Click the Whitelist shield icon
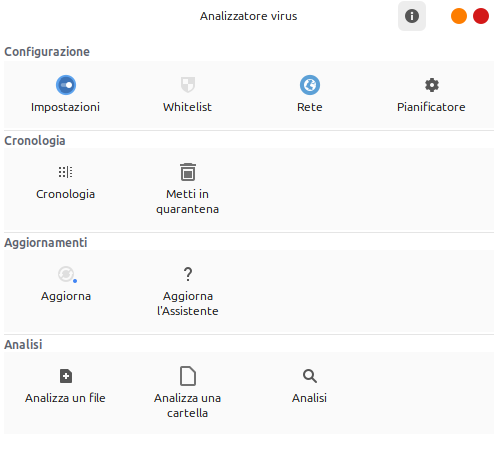Image resolution: width=497 pixels, height=472 pixels. tap(188, 85)
